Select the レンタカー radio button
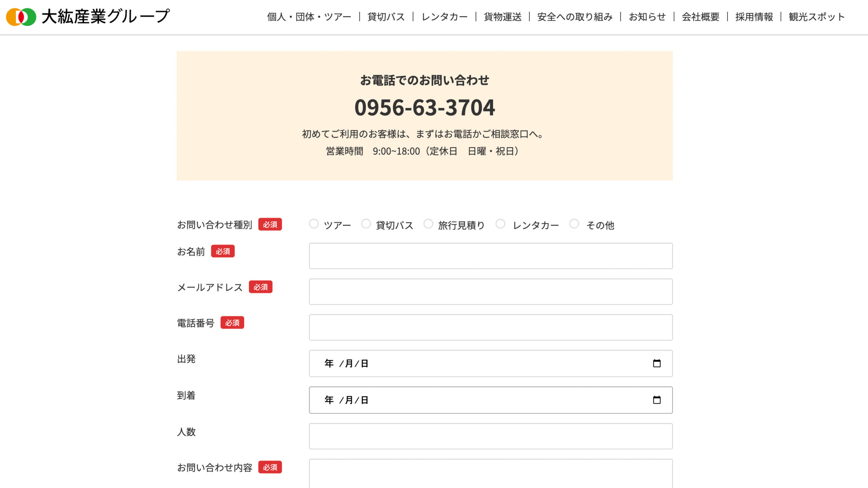This screenshot has width=868, height=488. point(500,224)
